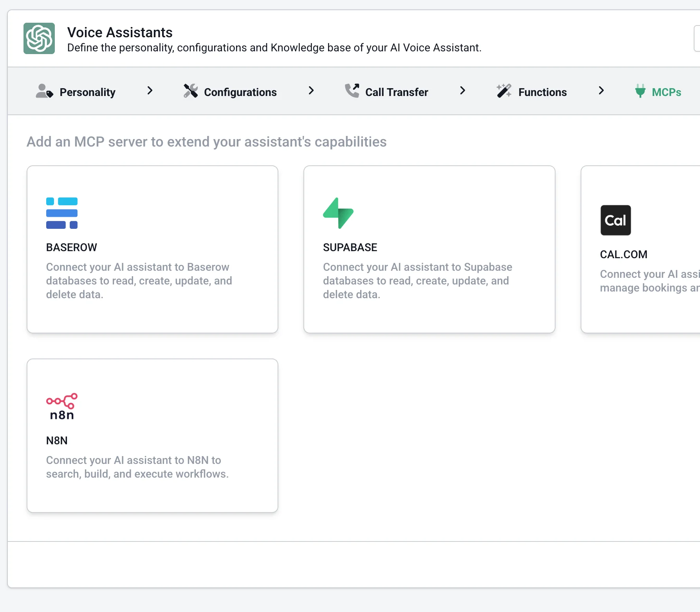Click the Call Transfer phone icon

tap(352, 91)
